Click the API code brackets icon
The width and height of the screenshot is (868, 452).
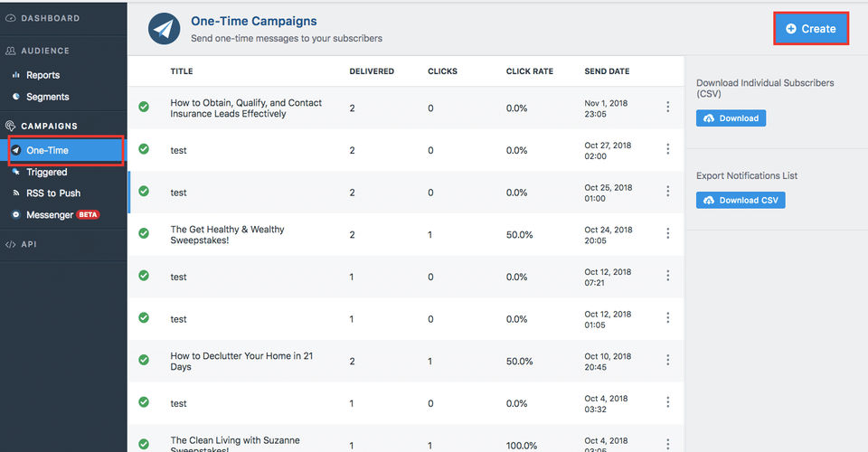(x=11, y=244)
